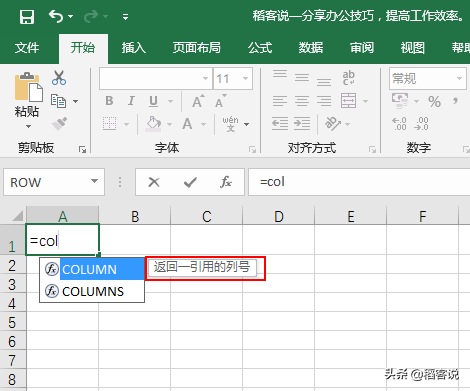Click the Comma Style icon

456,101
